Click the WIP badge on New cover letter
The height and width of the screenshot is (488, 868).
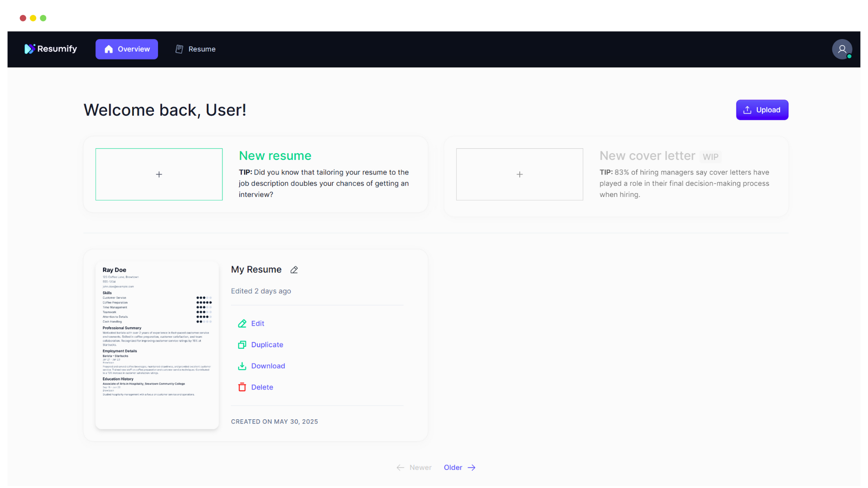pos(711,156)
